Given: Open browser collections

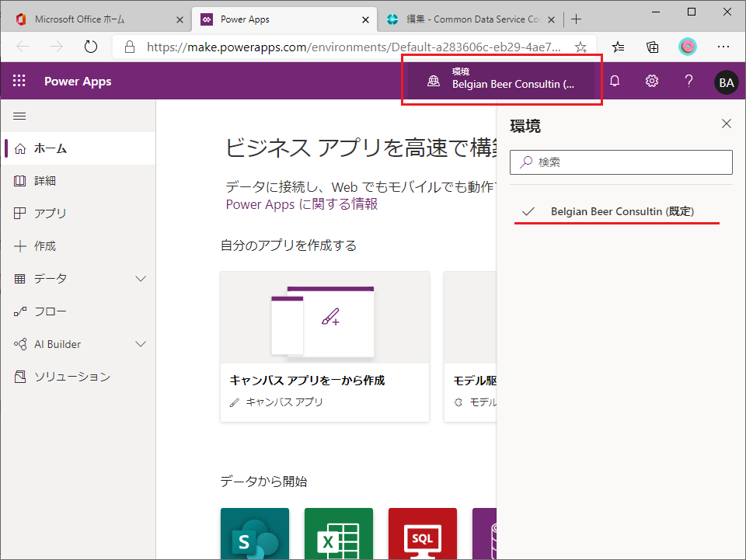Looking at the screenshot, I should [653, 47].
